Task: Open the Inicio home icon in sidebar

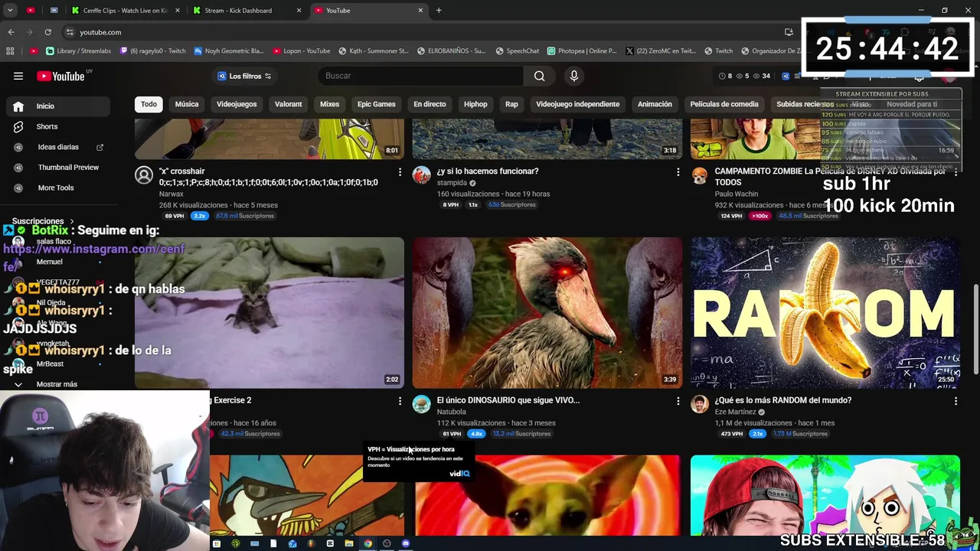Action: point(18,106)
